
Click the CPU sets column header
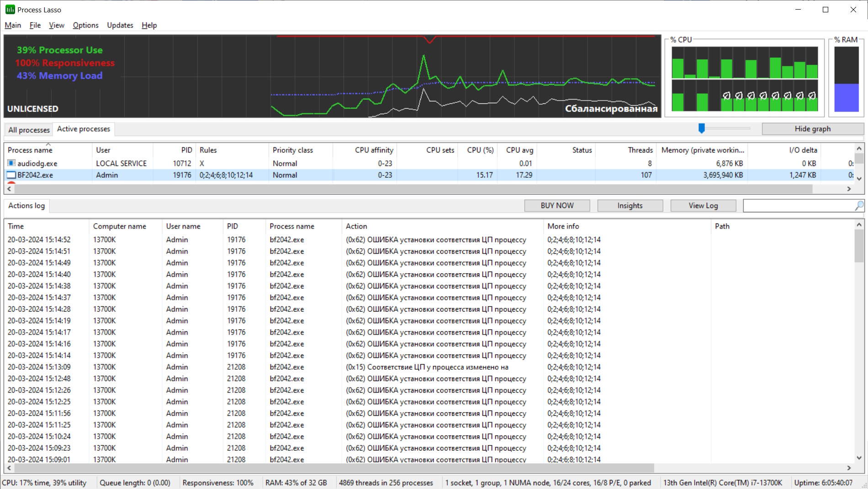click(427, 150)
